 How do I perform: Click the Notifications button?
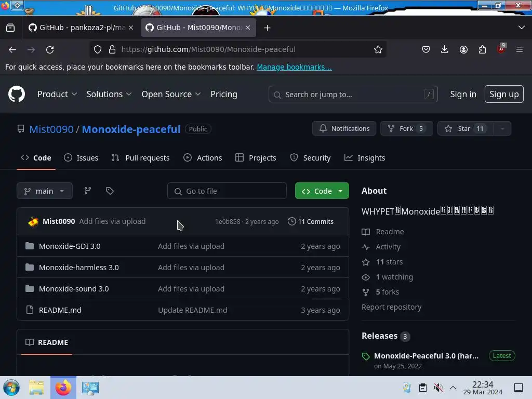tap(344, 129)
